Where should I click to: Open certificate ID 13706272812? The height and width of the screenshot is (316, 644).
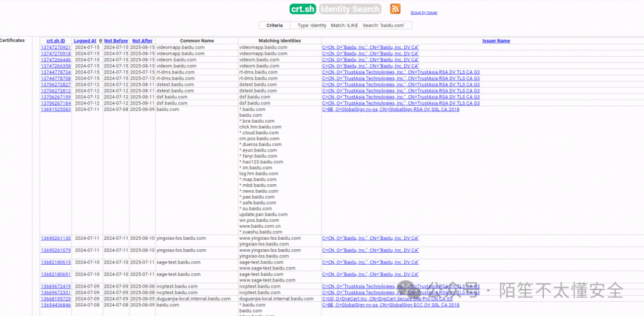pos(56,91)
